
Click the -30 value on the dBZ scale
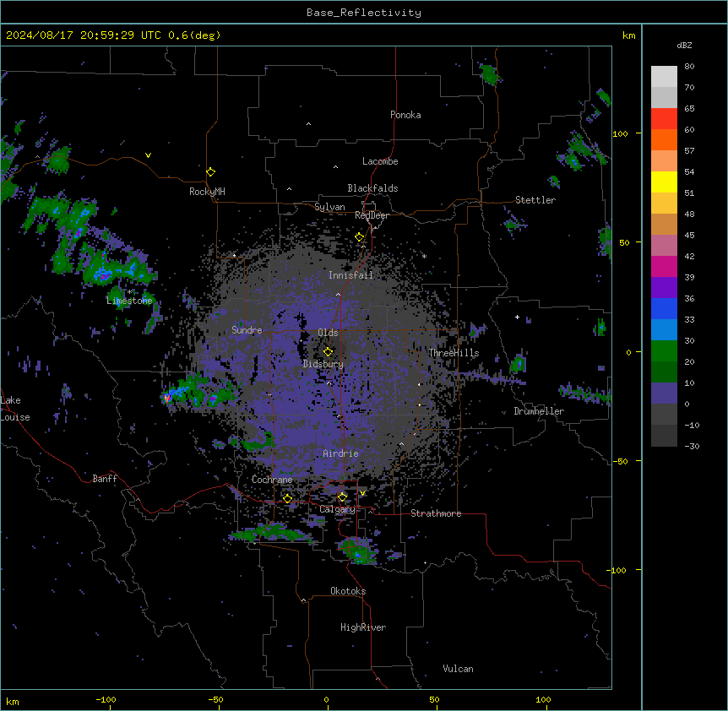point(692,446)
